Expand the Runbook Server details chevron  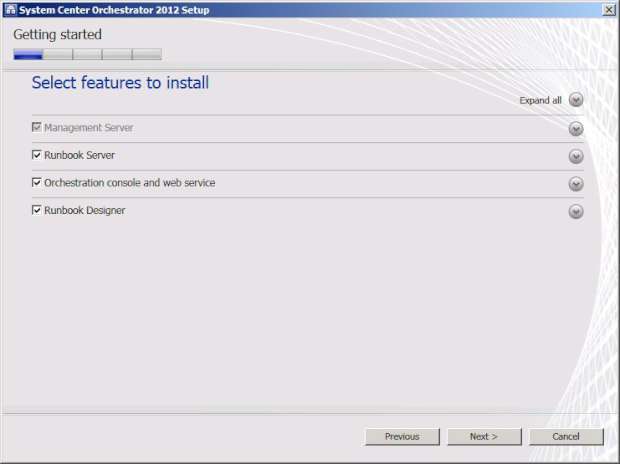click(x=575, y=156)
